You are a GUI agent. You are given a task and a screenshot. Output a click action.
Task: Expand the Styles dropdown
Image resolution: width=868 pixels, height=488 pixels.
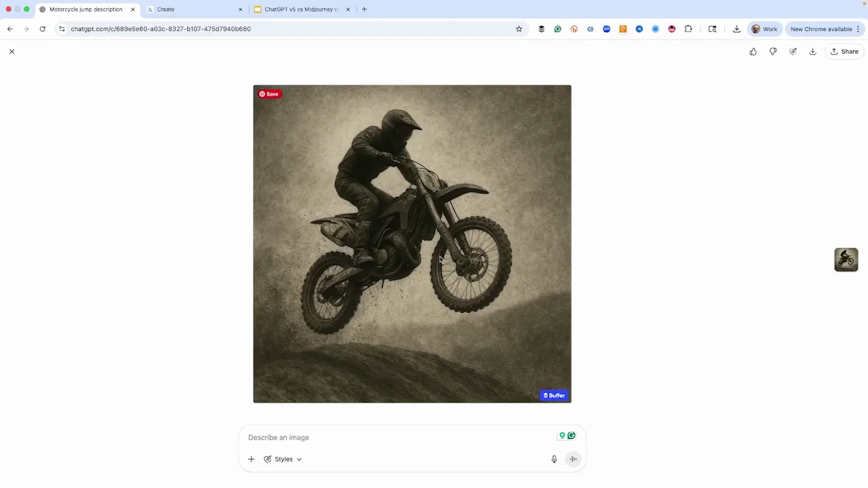click(x=283, y=459)
